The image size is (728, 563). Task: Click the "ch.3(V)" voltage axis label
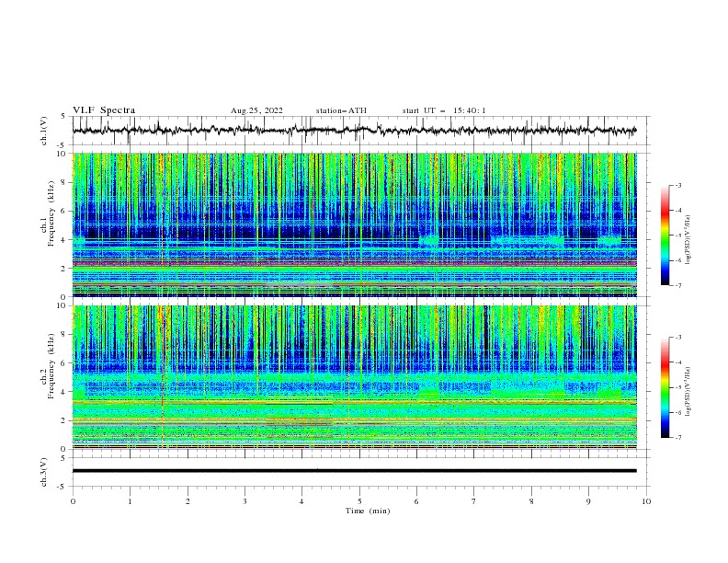[x=44, y=472]
